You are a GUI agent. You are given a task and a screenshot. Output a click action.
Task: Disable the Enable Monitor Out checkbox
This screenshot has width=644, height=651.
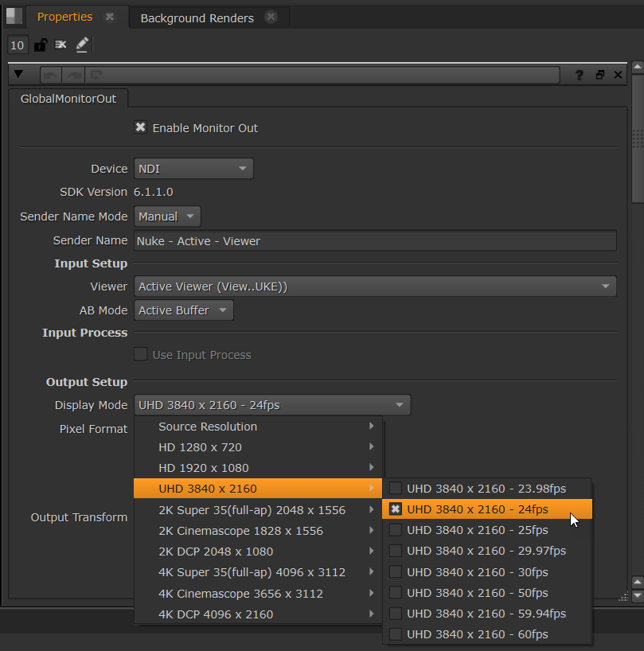141,127
